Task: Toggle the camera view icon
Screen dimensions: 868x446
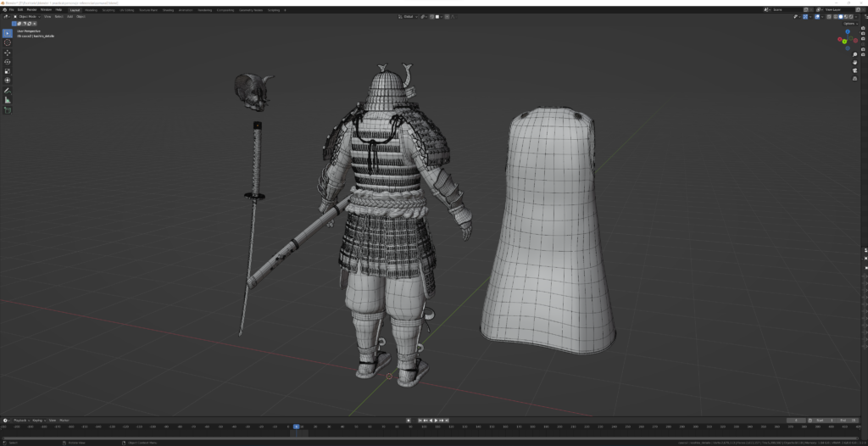Action: [x=854, y=70]
